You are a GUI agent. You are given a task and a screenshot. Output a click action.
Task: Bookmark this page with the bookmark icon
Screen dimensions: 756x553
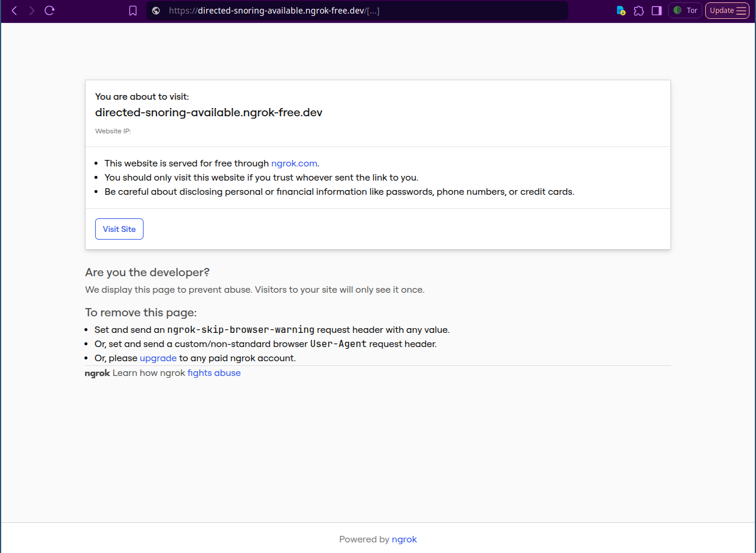[x=133, y=11]
